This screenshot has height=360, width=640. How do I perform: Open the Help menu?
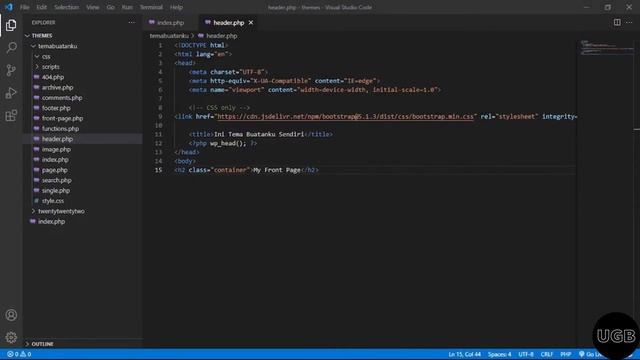point(176,7)
